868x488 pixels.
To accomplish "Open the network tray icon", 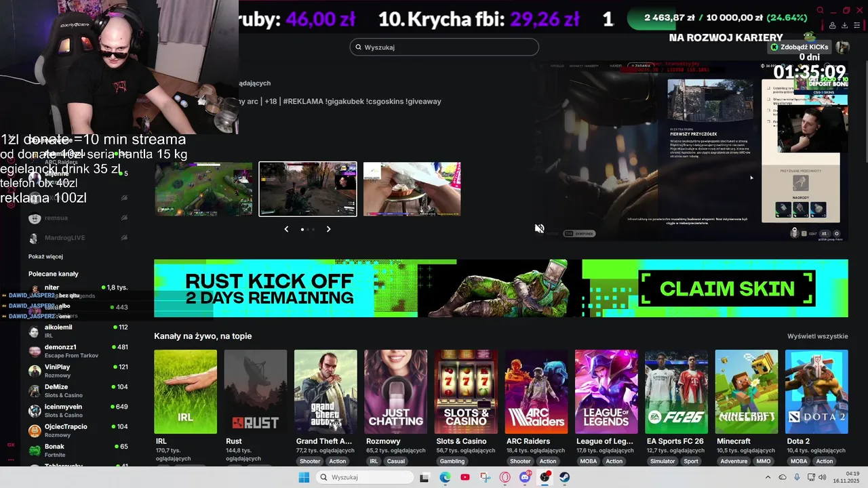I will click(810, 477).
